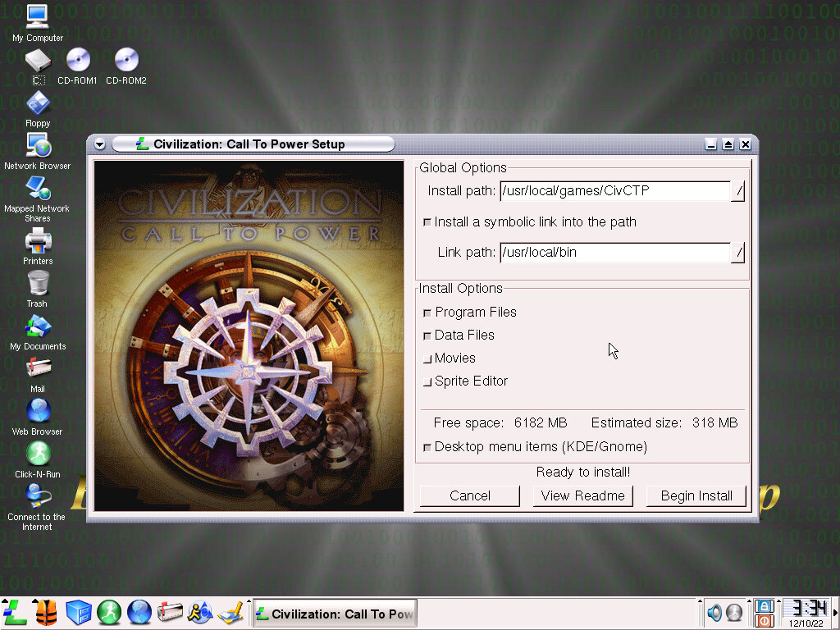Click the life preserver help icon in taskbar
The image size is (840, 630).
pos(46,612)
